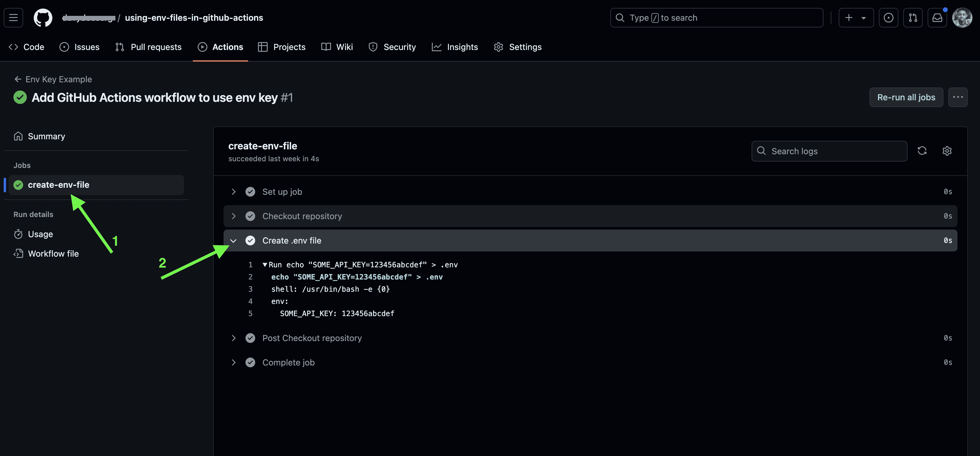Click the Re-run all jobs button

(905, 97)
